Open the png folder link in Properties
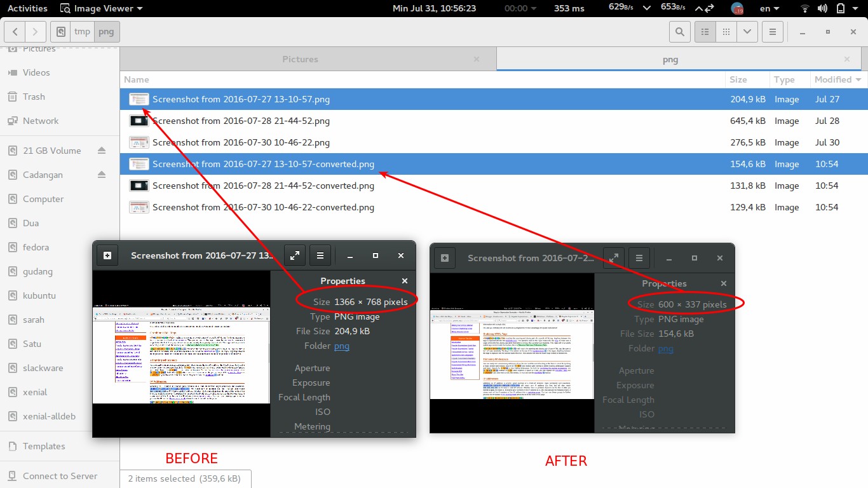The width and height of the screenshot is (868, 488). pos(342,346)
